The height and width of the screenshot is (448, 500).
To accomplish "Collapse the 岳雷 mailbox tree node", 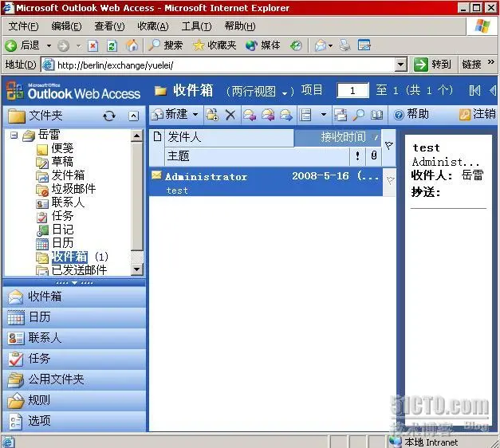I will (14, 136).
